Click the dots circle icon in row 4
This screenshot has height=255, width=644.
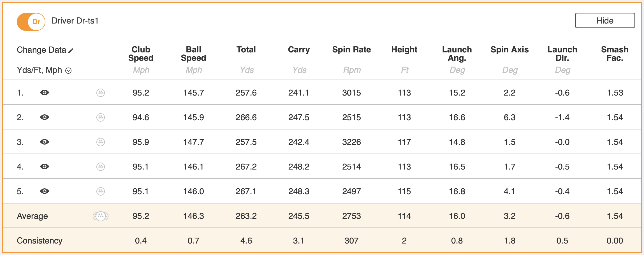pyautogui.click(x=101, y=166)
